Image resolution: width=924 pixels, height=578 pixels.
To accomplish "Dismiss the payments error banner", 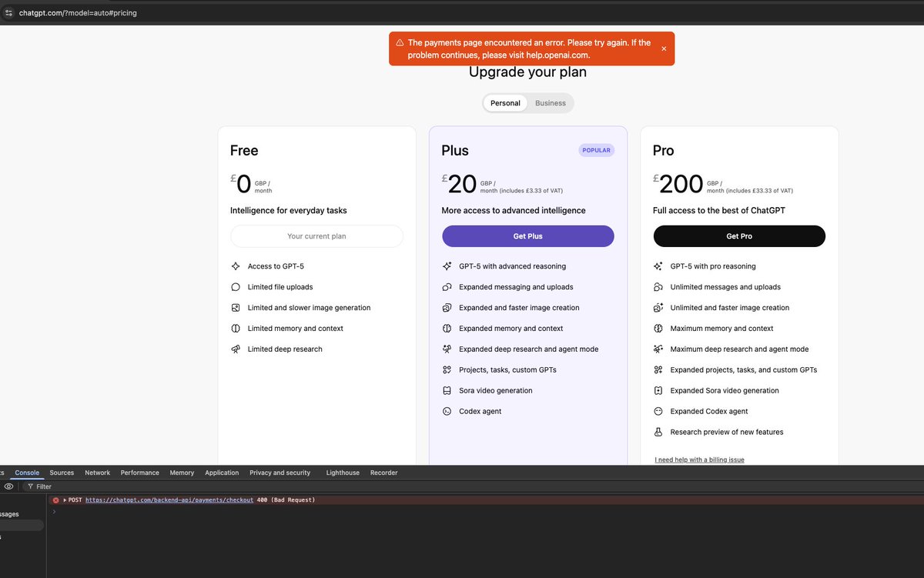I will pyautogui.click(x=664, y=48).
